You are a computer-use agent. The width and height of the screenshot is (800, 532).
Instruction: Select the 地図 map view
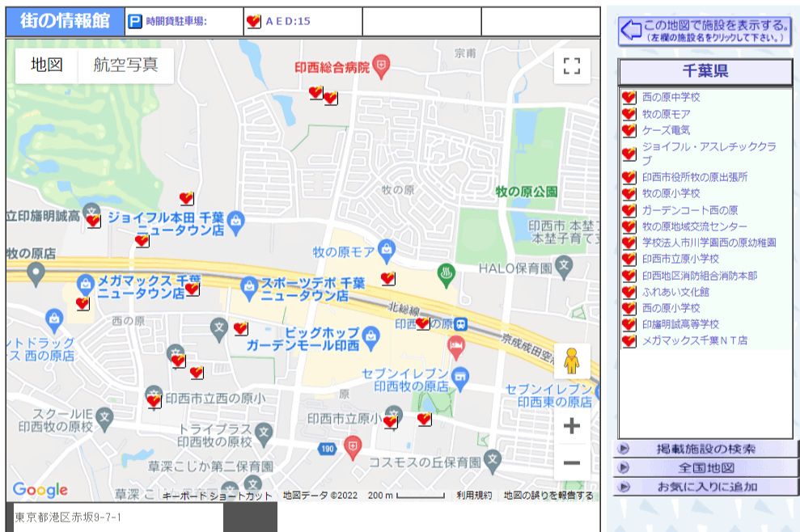tap(46, 65)
